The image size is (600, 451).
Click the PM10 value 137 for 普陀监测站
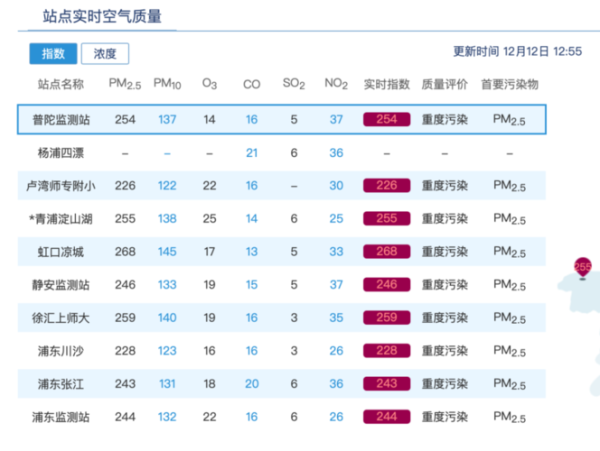point(167,119)
